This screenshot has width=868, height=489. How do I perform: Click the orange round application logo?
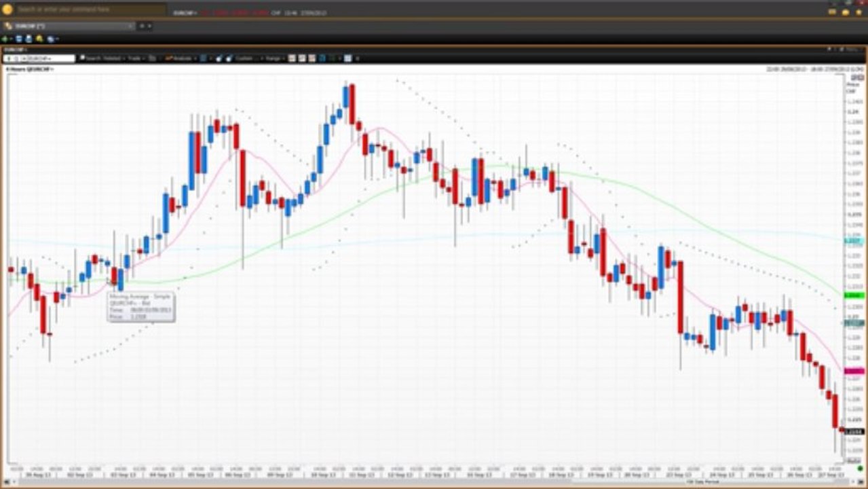[x=7, y=10]
